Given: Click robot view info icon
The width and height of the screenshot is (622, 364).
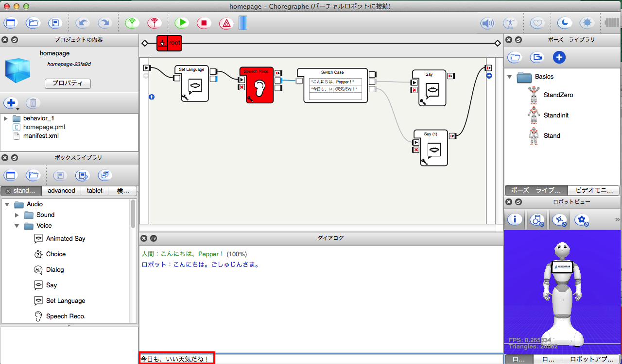Looking at the screenshot, I should pos(515,220).
